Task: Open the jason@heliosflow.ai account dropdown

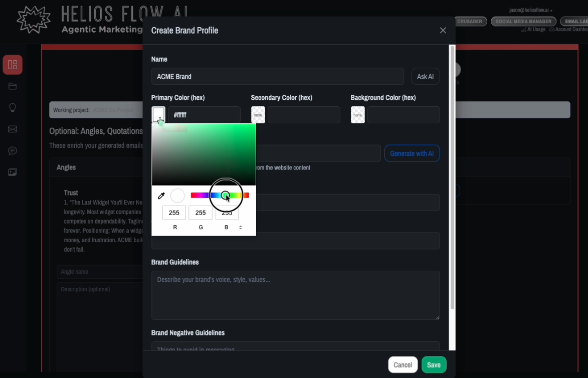Action: (531, 10)
